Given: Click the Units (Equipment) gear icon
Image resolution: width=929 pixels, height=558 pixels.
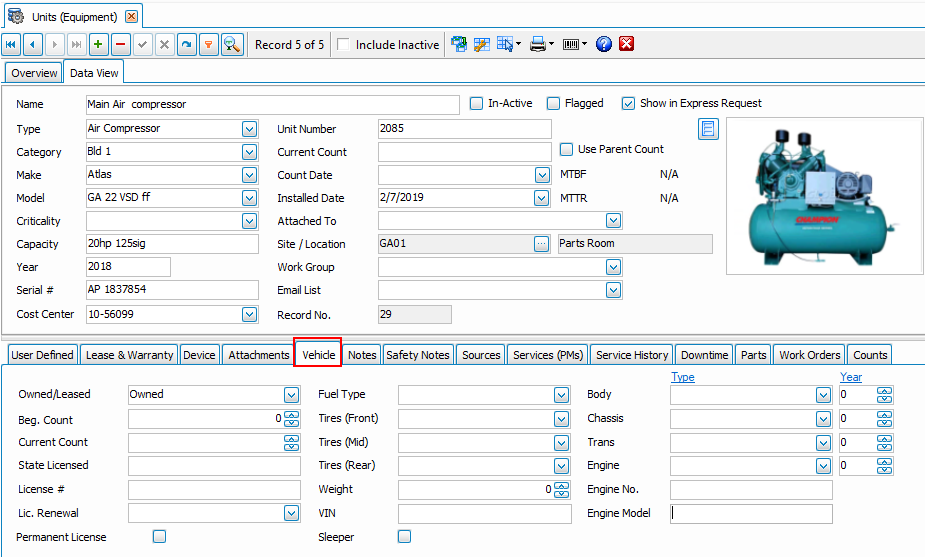Looking at the screenshot, I should pos(16,17).
